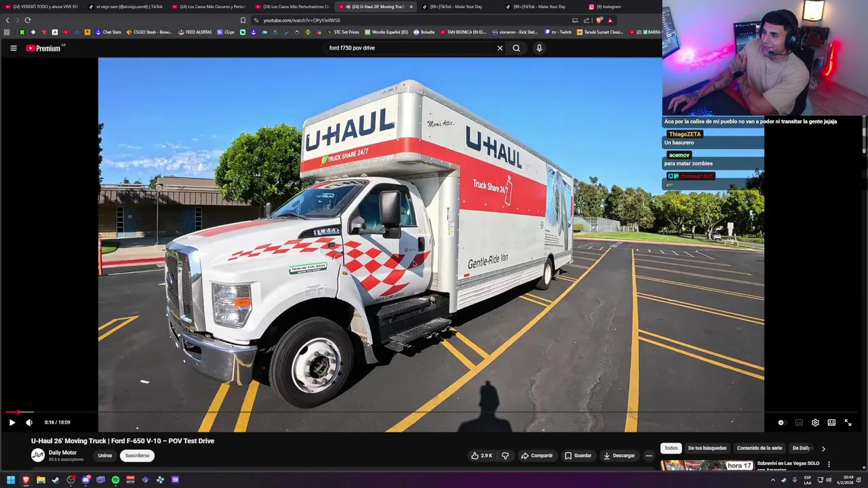The width and height of the screenshot is (868, 488).
Task: Toggle the autoplay switch
Action: pos(781,422)
